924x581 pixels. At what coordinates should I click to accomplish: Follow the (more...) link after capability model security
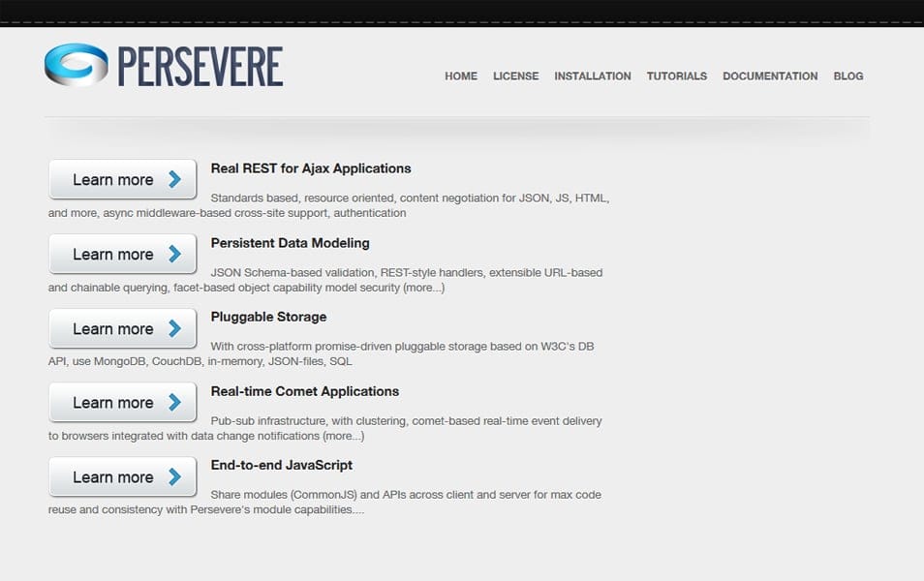[x=423, y=288]
